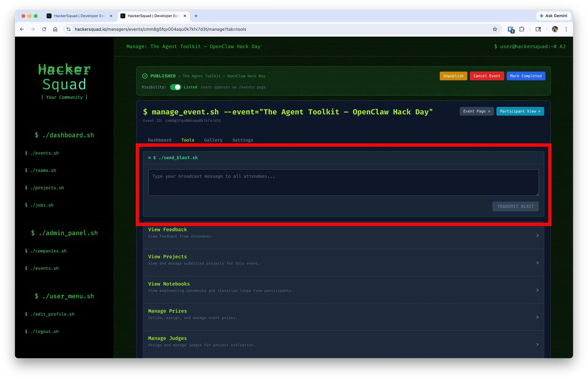This screenshot has width=588, height=379.
Task: Open View Notebooks tool
Action: tap(343, 290)
